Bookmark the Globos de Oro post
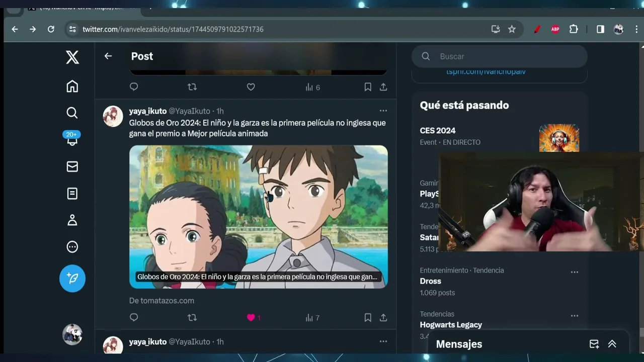644x362 pixels. 368,318
